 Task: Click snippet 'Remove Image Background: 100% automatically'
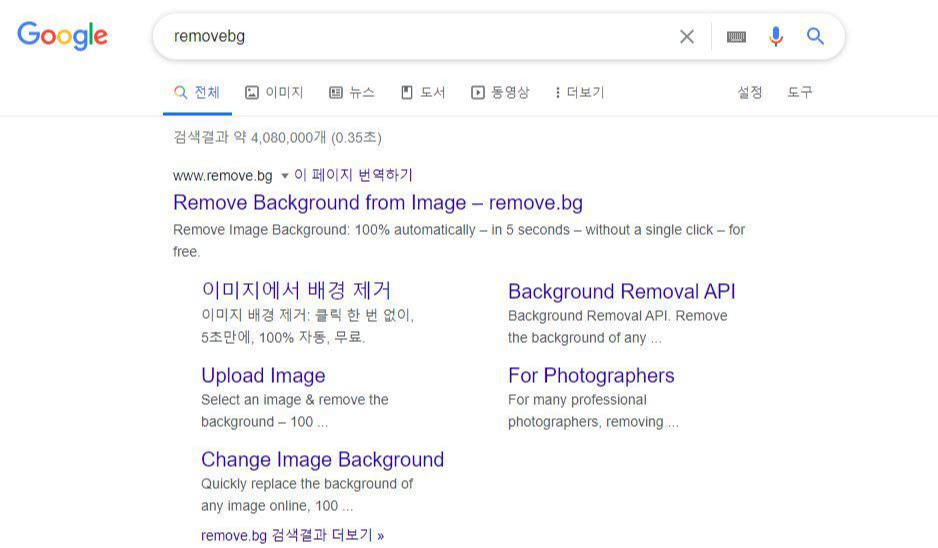coord(324,230)
